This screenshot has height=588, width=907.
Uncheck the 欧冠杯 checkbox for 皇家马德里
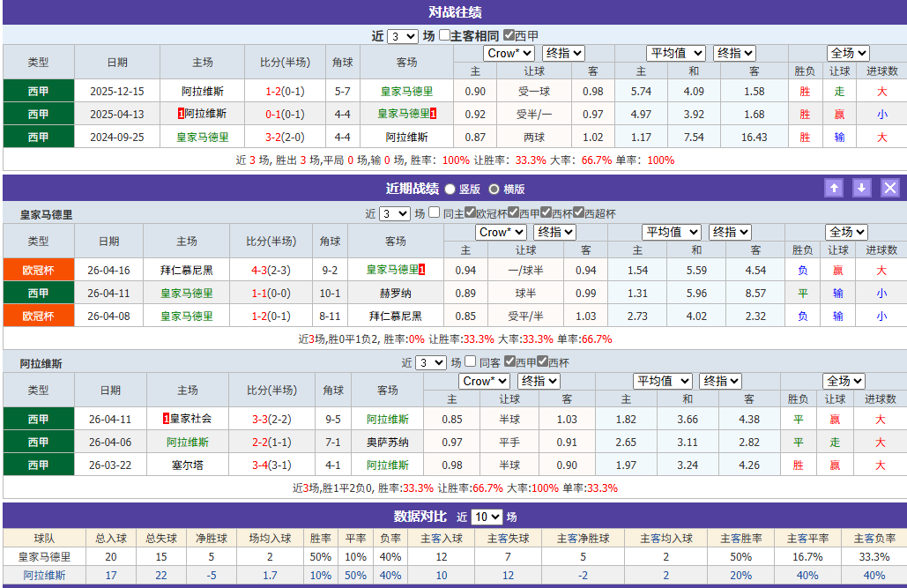pos(471,212)
